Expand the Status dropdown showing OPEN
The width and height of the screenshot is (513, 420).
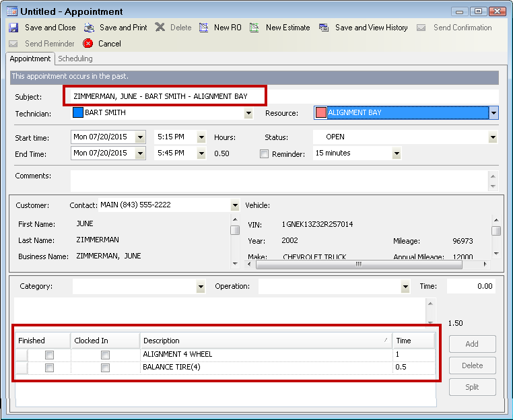click(493, 137)
